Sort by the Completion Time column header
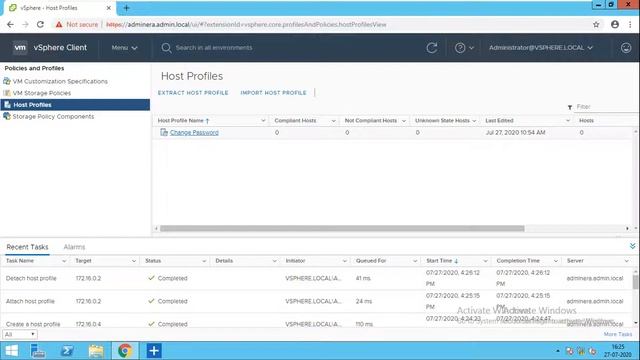Screen dimensions: 640x360 click(x=518, y=261)
